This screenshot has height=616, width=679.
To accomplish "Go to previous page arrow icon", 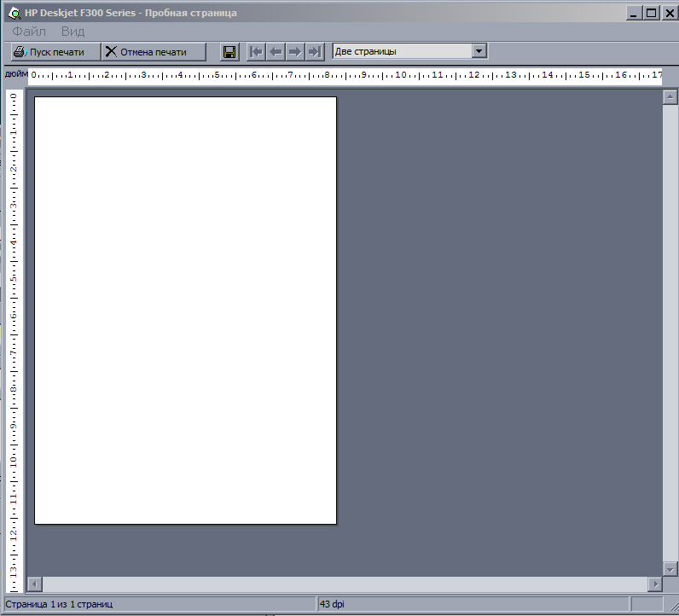I will [276, 52].
